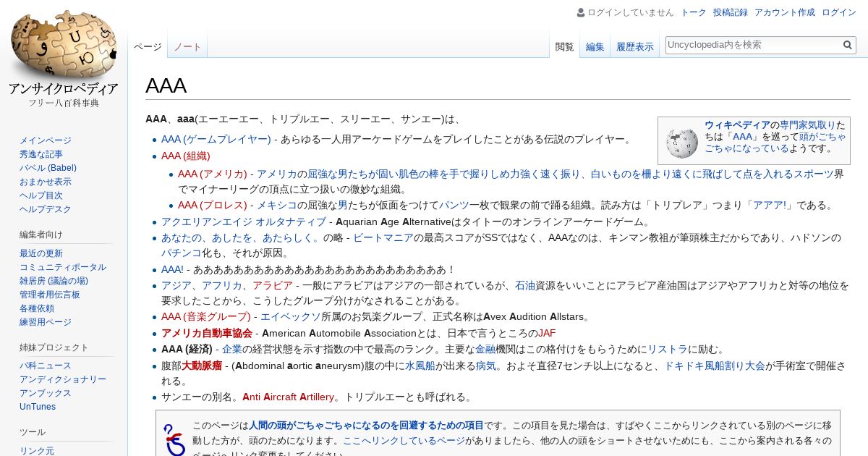Open ヘルプ目次 sidebar link

41,195
